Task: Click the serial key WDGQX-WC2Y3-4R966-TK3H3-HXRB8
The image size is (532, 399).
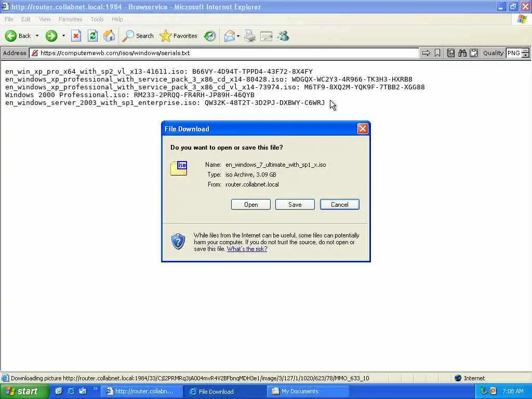Action: pos(352,79)
